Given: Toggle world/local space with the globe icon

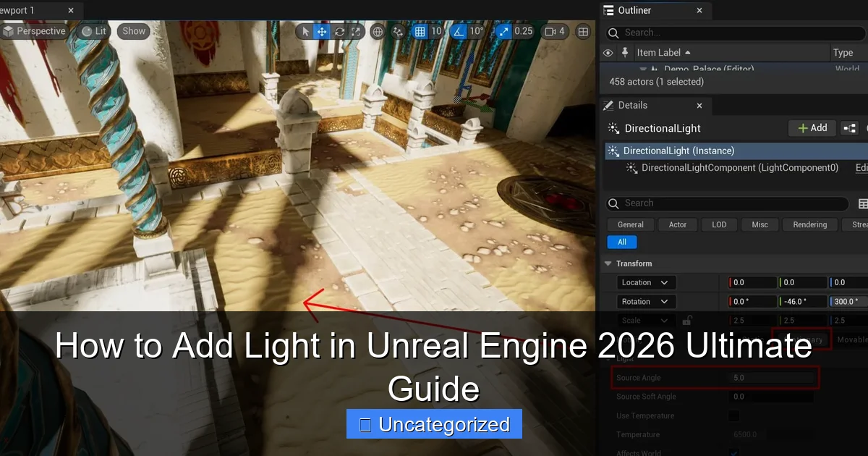Looking at the screenshot, I should (377, 32).
